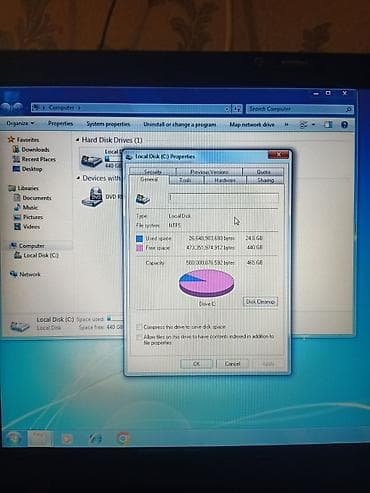The image size is (370, 493).
Task: Open the view options dropdown arrow
Action: pyautogui.click(x=313, y=125)
